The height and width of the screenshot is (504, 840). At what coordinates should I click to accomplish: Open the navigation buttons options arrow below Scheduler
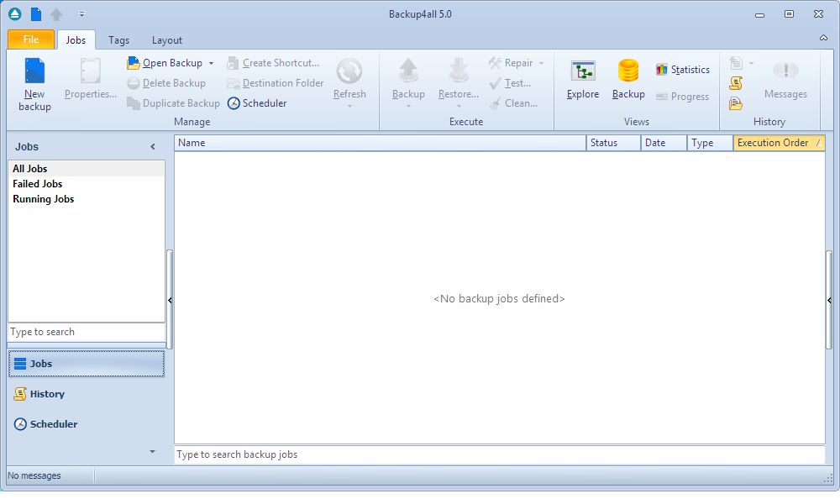pos(152,452)
